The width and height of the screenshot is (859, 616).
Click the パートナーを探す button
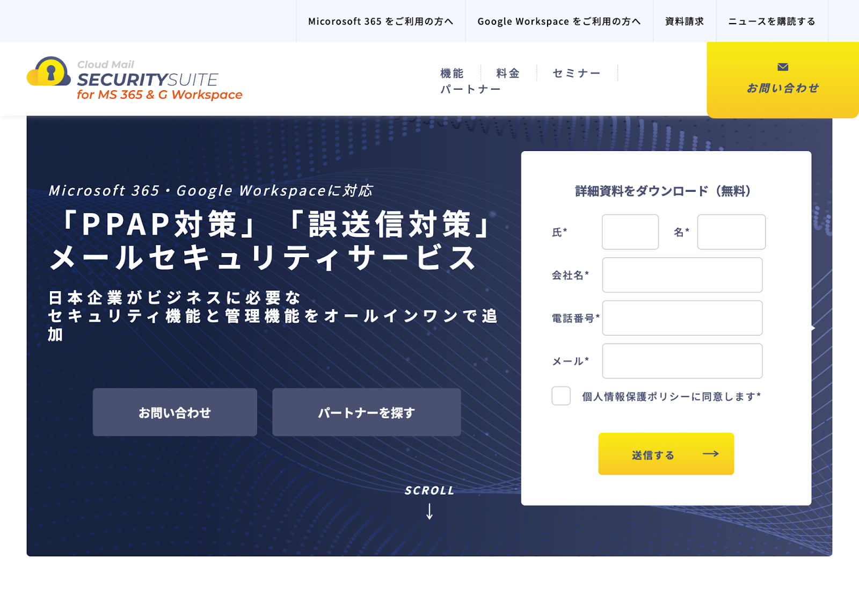367,412
